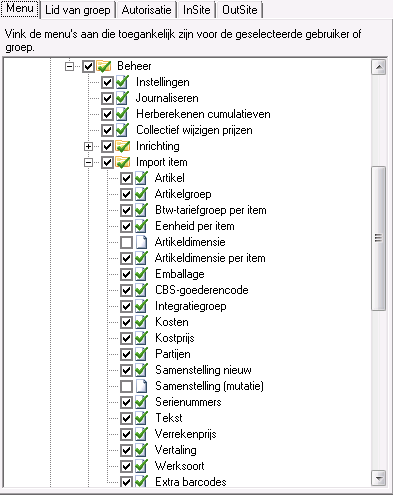Uncheck the Werksoort checkbox
Screen dimensions: 393x495
point(126,466)
